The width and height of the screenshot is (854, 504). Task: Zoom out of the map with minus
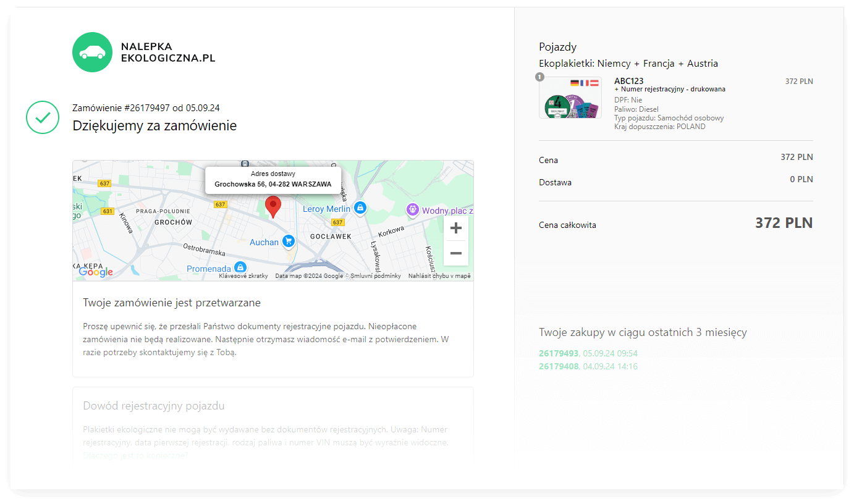tap(455, 253)
